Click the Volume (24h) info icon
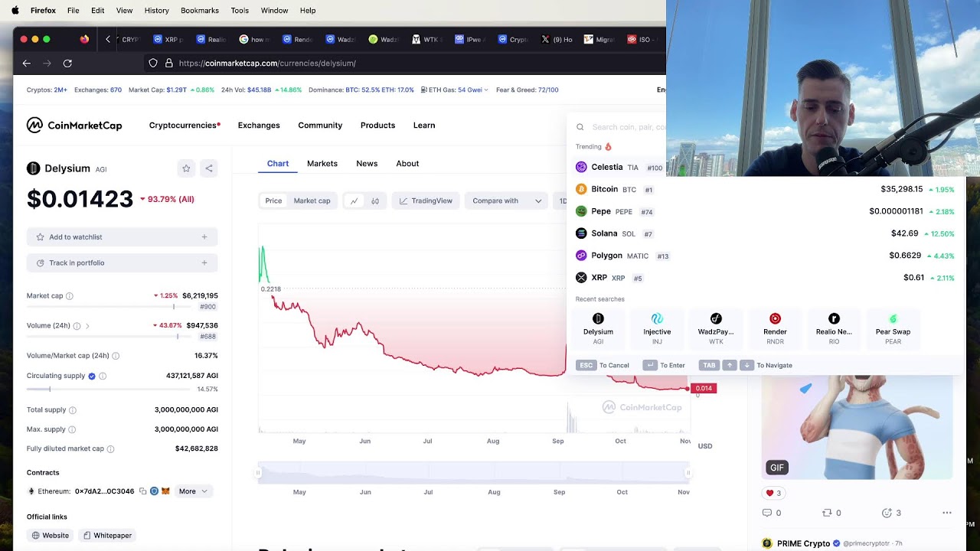This screenshot has width=980, height=551. click(77, 326)
